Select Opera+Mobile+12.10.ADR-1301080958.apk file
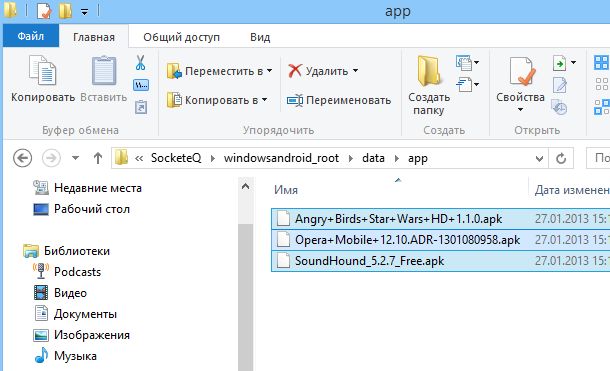Image resolution: width=610 pixels, height=371 pixels. coord(440,240)
